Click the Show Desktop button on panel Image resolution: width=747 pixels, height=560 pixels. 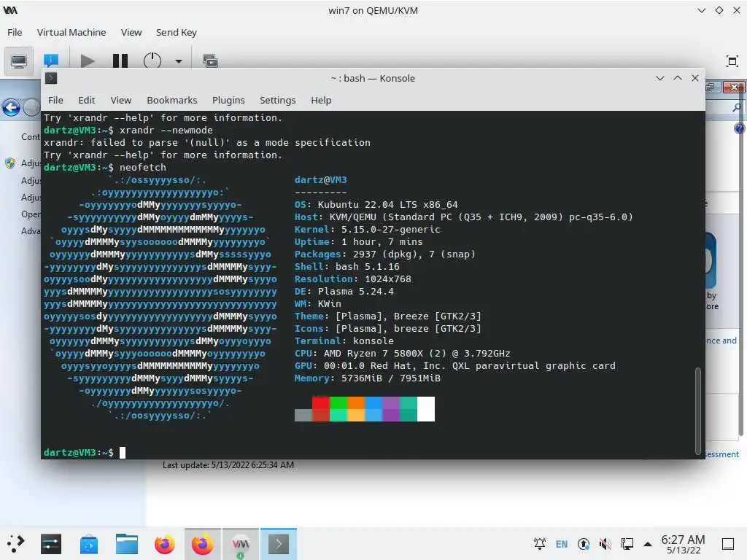coord(728,544)
